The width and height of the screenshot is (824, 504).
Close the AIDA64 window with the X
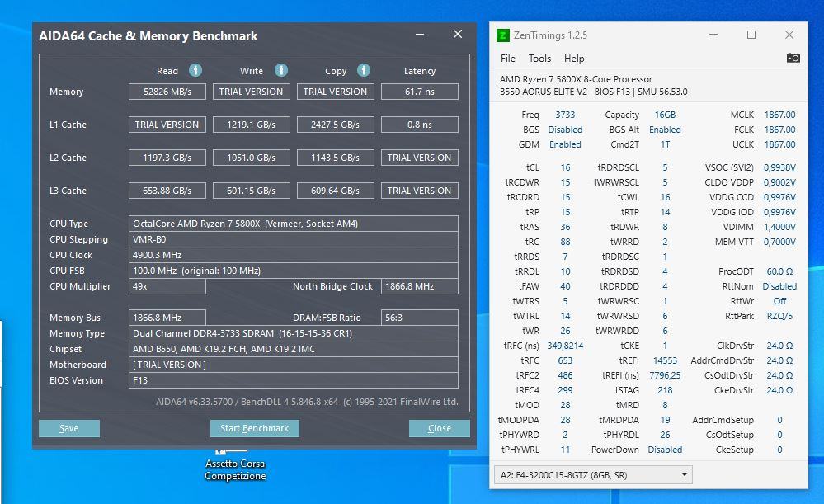pyautogui.click(x=458, y=34)
